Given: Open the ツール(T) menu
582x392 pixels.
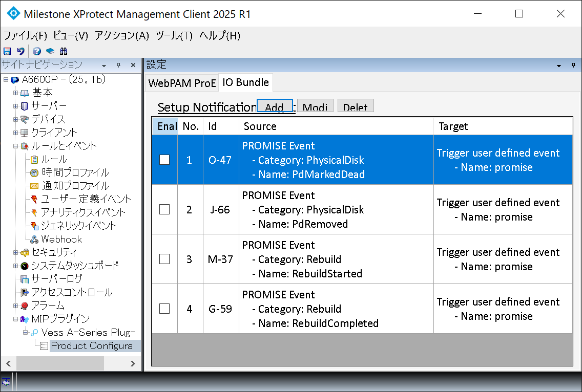Looking at the screenshot, I should [174, 36].
